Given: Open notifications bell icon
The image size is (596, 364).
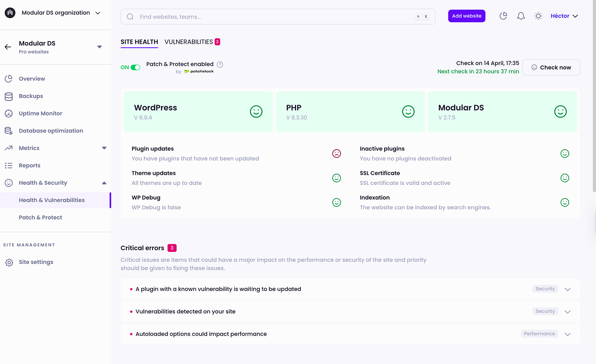Looking at the screenshot, I should (x=521, y=16).
